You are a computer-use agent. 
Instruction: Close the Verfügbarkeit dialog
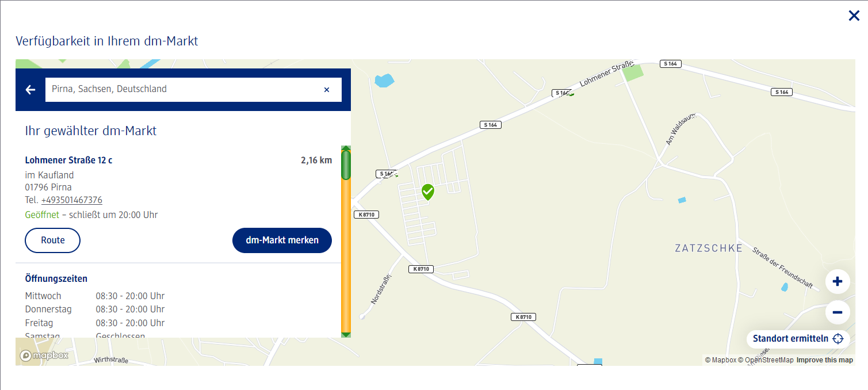tap(854, 16)
